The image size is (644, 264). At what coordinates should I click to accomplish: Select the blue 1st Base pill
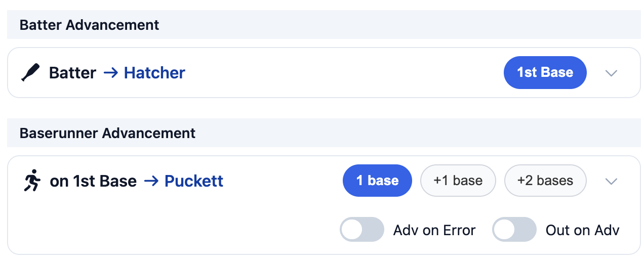click(545, 72)
